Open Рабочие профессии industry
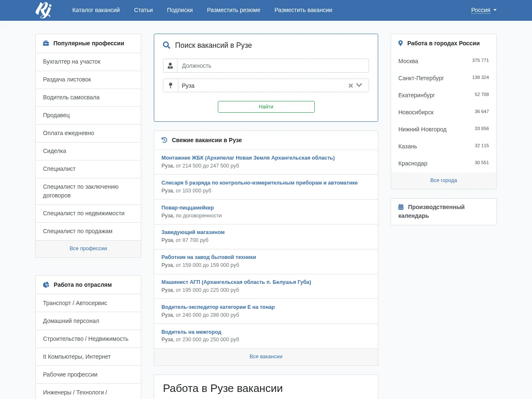The width and height of the screenshot is (532, 399). 88,374
